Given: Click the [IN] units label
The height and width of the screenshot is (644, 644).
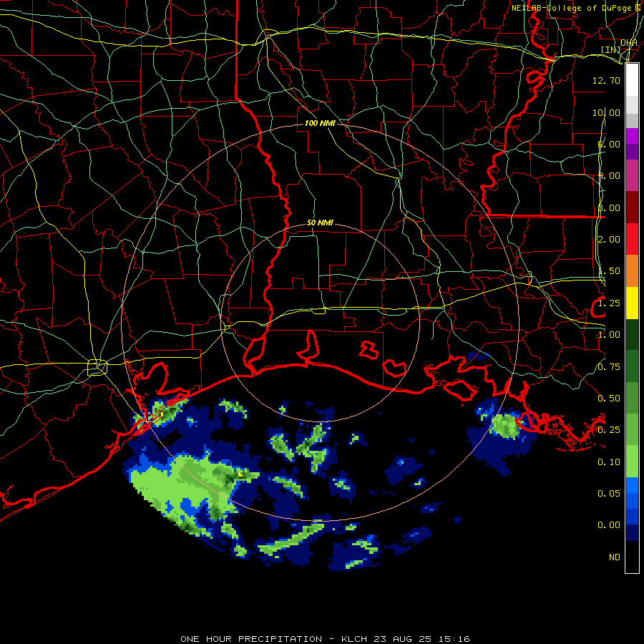Looking at the screenshot, I should pos(610,49).
